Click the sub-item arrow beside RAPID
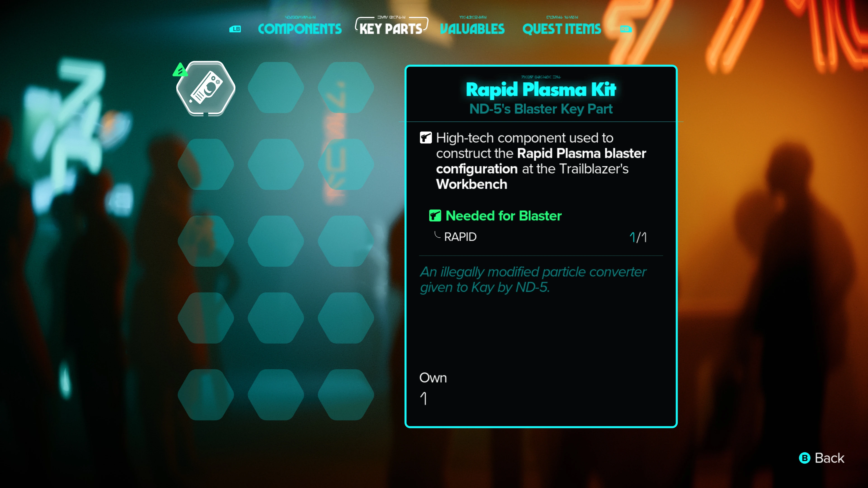Viewport: 868px width, 488px height. (437, 235)
